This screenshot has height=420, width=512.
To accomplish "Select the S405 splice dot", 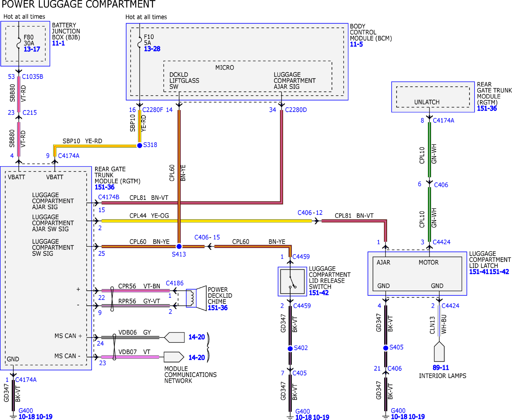I will click(x=386, y=348).
